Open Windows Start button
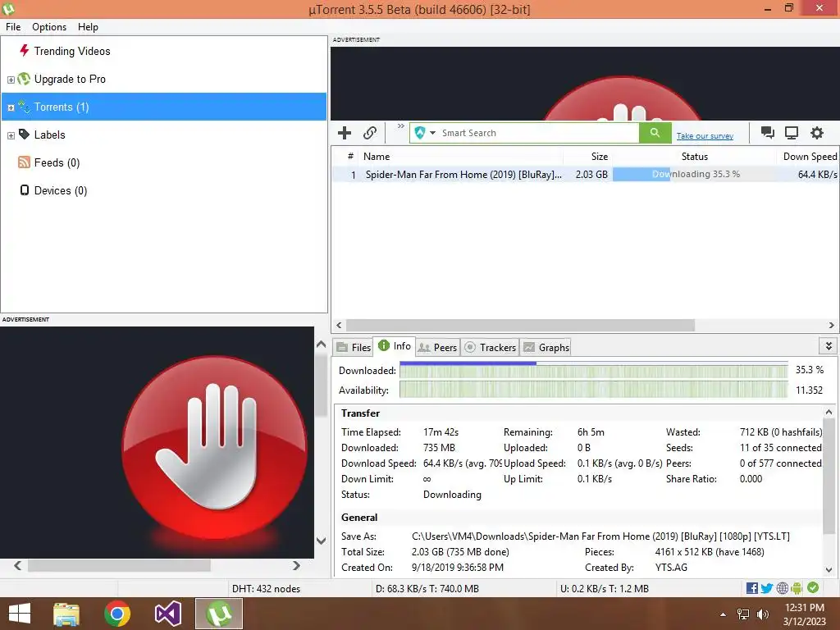Image resolution: width=840 pixels, height=630 pixels. click(x=20, y=614)
